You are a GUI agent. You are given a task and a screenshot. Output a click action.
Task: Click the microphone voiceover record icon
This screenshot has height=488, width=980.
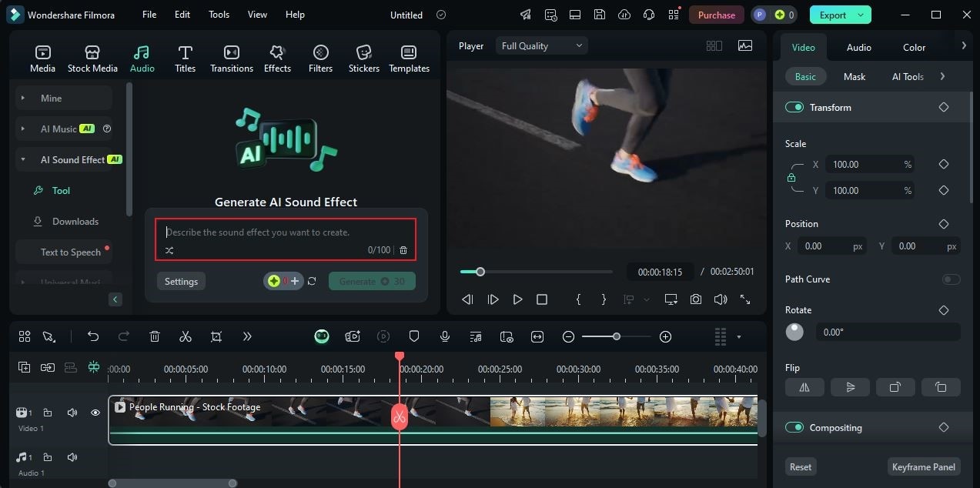[445, 336]
